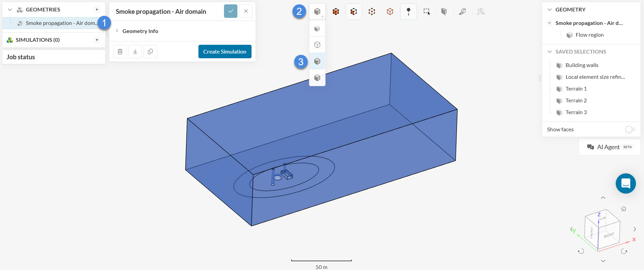
Task: Download the geometry with the download icon
Action: pos(135,52)
